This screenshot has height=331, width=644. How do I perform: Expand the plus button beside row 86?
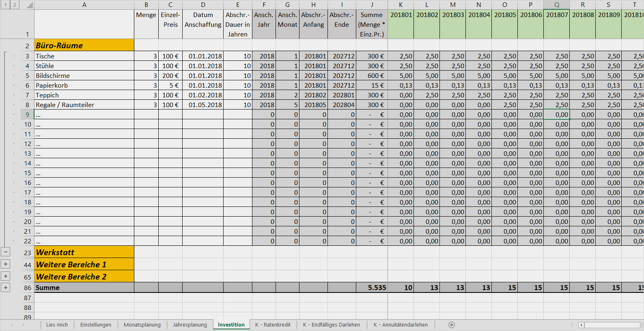coord(6,288)
